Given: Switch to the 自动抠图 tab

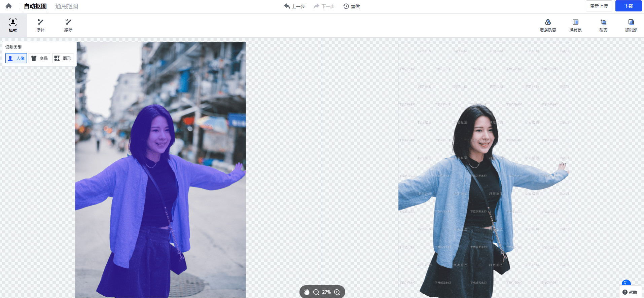Looking at the screenshot, I should (35, 6).
